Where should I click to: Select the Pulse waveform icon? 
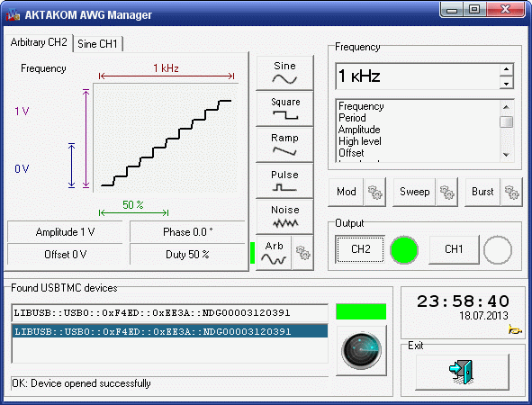click(284, 181)
